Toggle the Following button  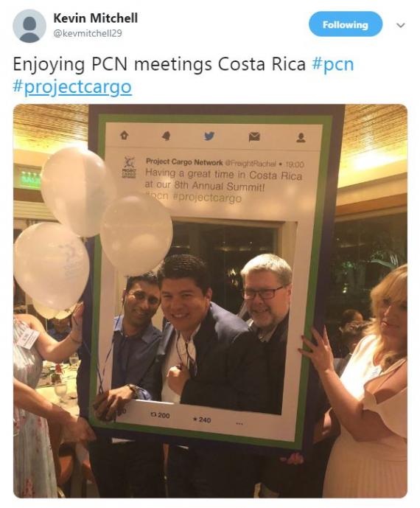point(345,24)
